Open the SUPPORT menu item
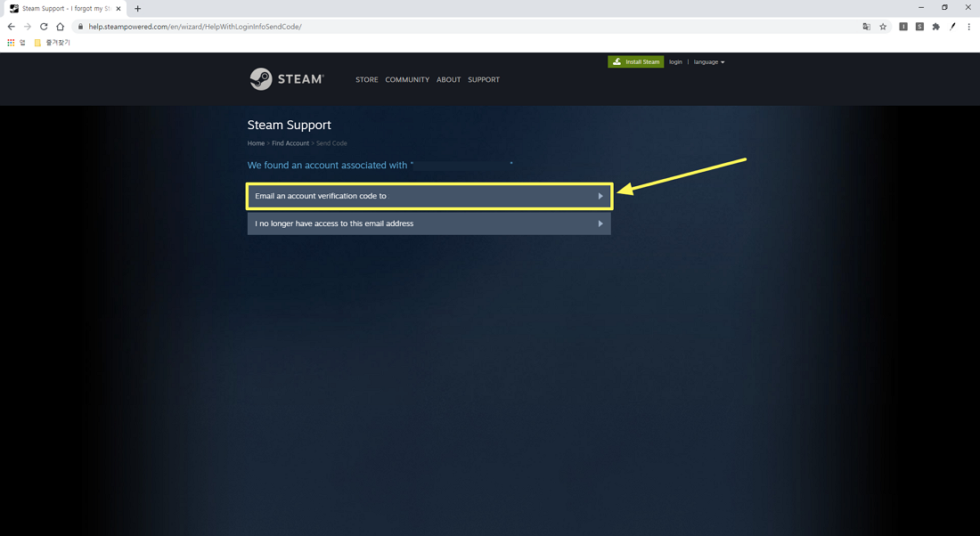The height and width of the screenshot is (536, 980). coord(484,80)
